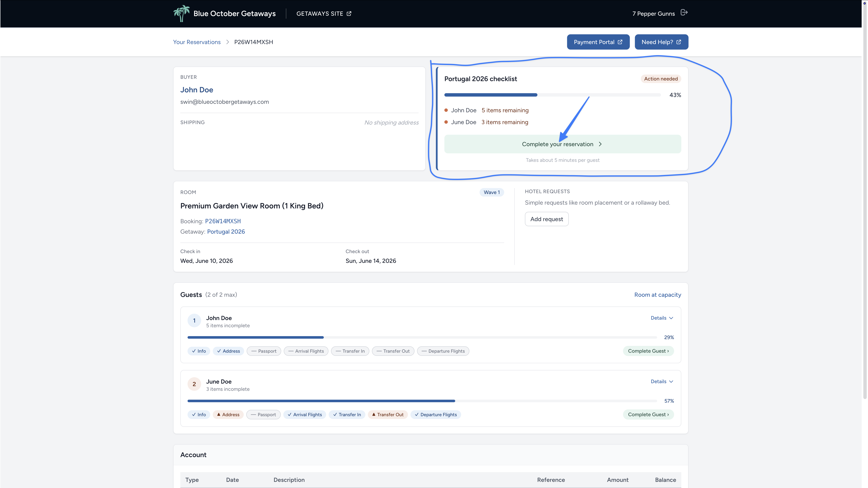Click John Doe's Passport checklist chip

[264, 351]
